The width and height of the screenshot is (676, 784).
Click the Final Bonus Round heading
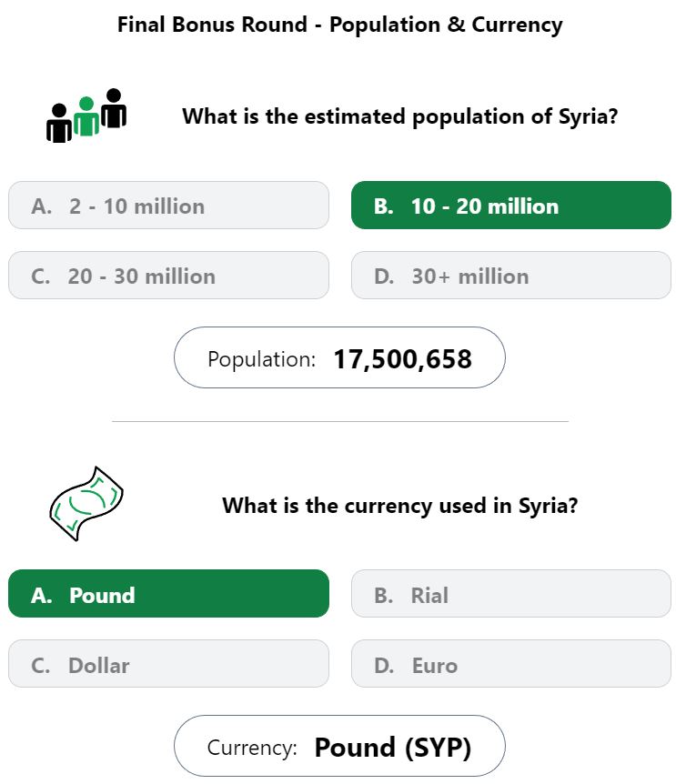click(340, 25)
